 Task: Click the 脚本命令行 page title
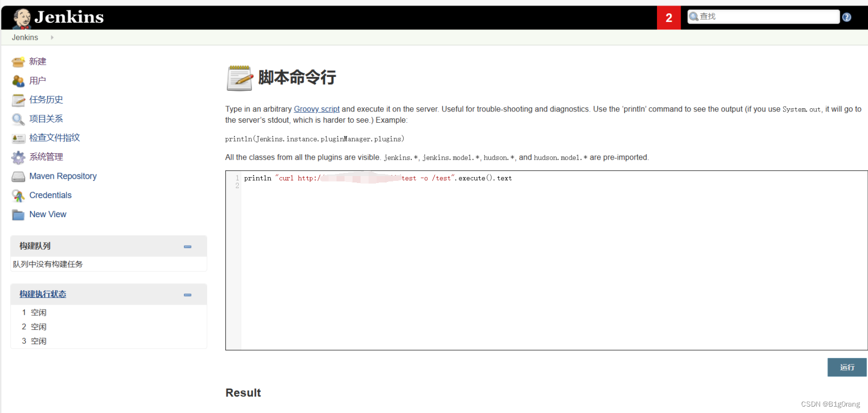pos(297,77)
